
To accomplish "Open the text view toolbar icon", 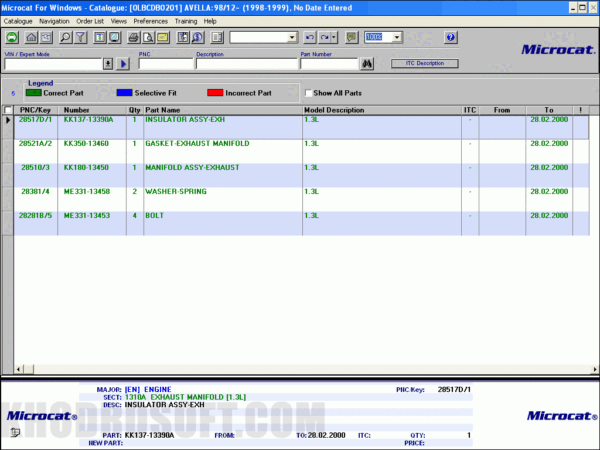I will (99, 37).
